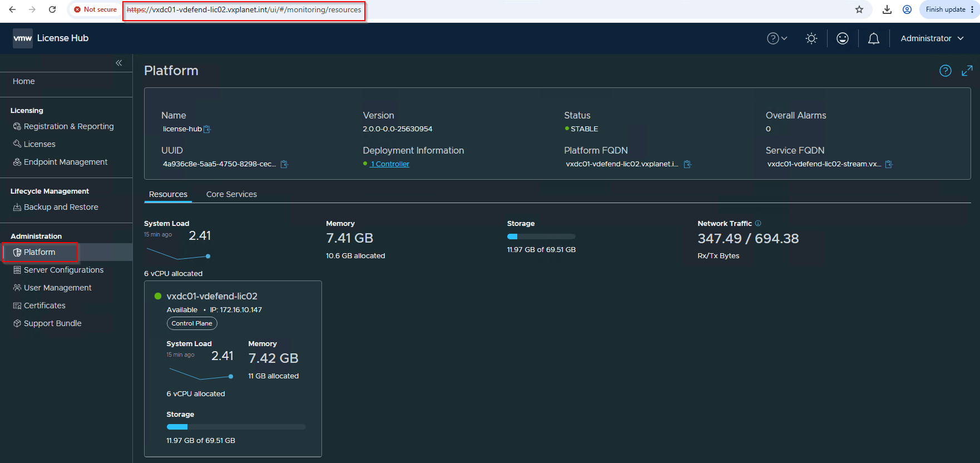Click the overall System Load sparkline

point(178,254)
